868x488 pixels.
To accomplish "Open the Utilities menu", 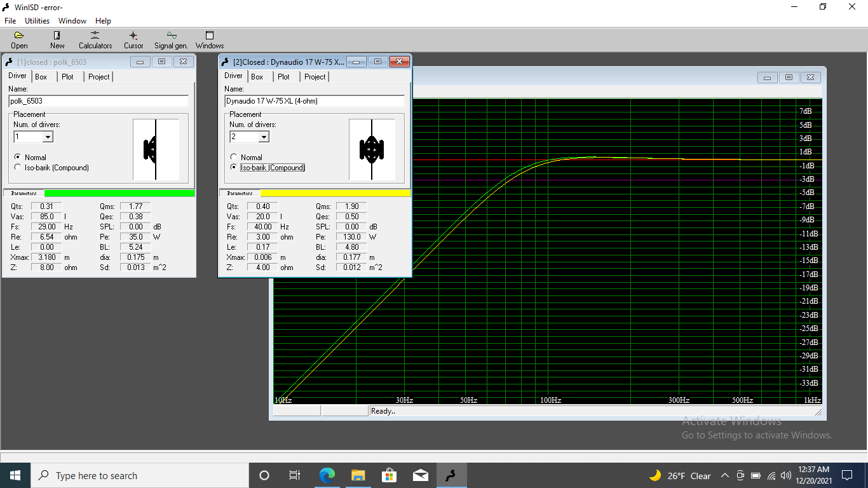I will coord(37,21).
